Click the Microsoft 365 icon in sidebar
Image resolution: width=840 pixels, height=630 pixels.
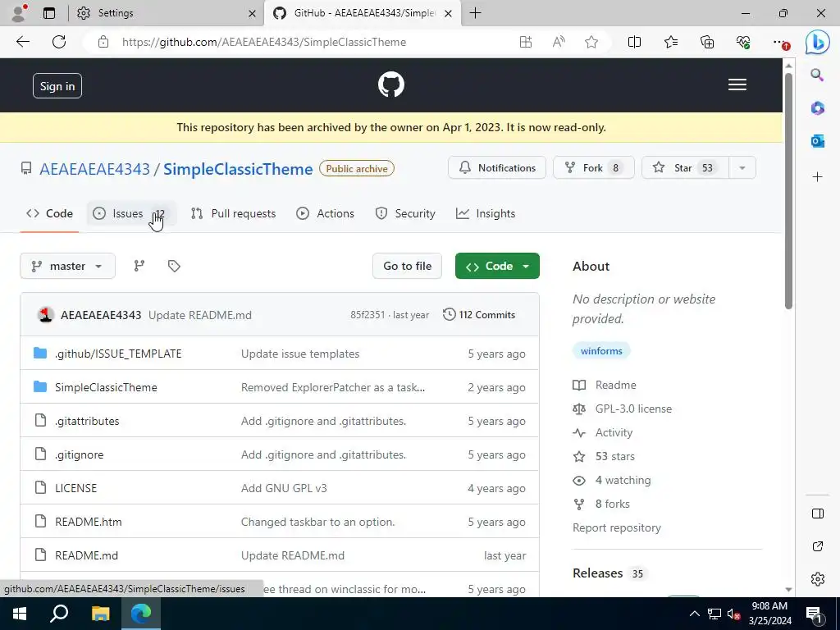click(818, 108)
